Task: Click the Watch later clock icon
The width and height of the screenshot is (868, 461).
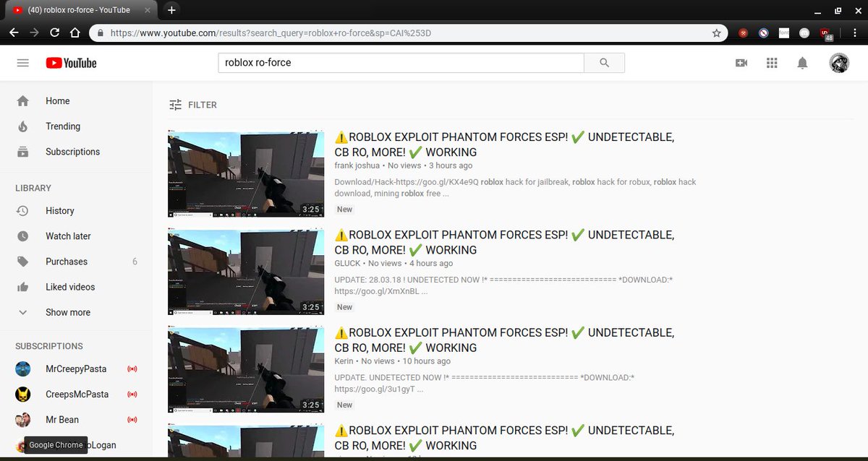Action: point(22,236)
